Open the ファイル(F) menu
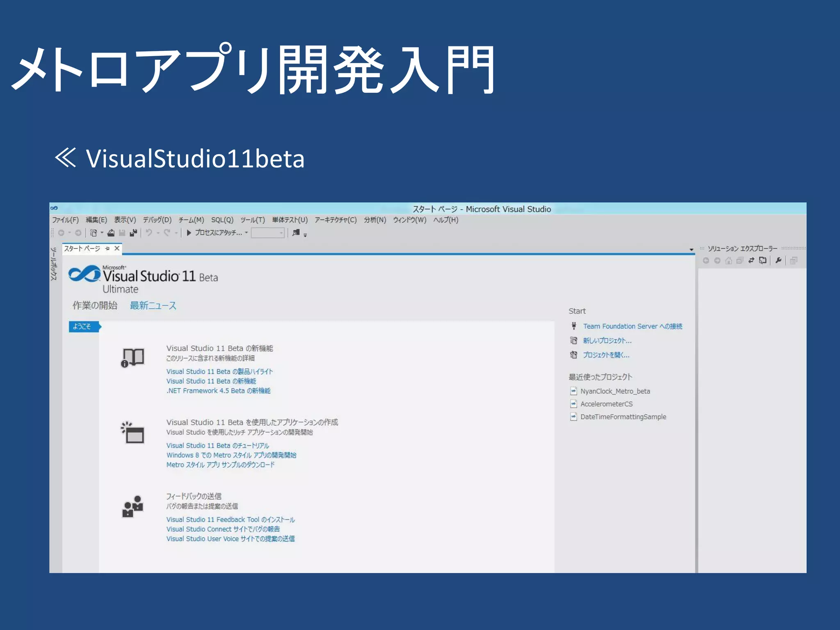The image size is (840, 630). [x=65, y=220]
